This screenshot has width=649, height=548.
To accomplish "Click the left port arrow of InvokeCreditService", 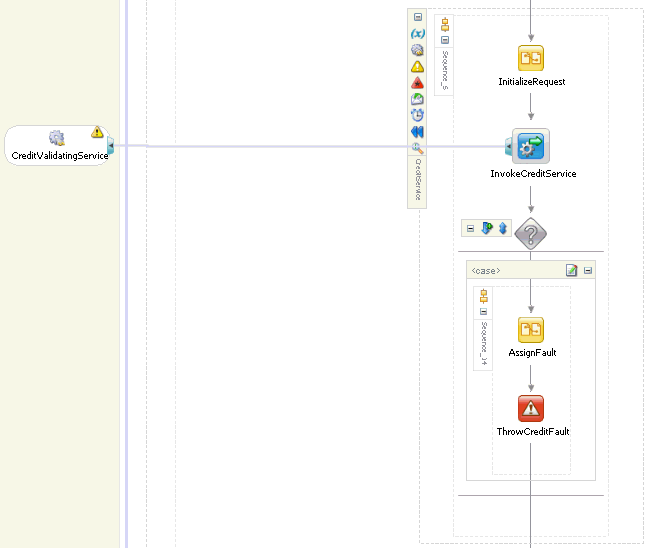I will (509, 147).
